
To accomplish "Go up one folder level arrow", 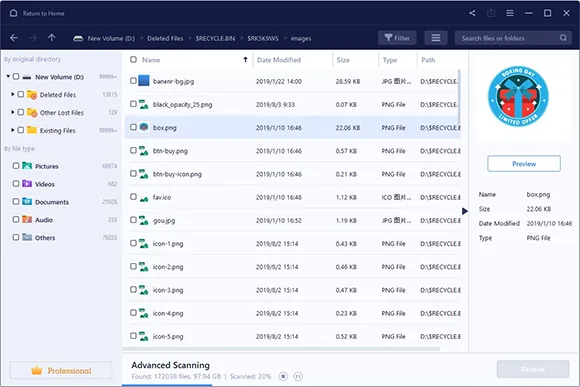I will (x=52, y=38).
